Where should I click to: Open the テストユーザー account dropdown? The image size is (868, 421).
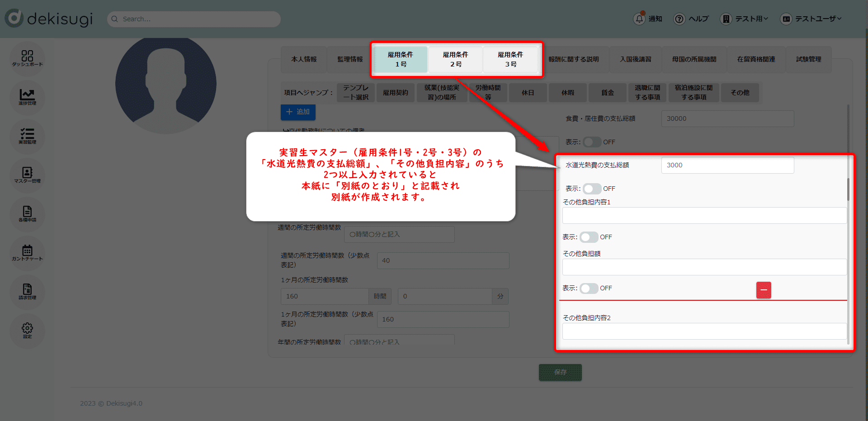click(x=811, y=19)
